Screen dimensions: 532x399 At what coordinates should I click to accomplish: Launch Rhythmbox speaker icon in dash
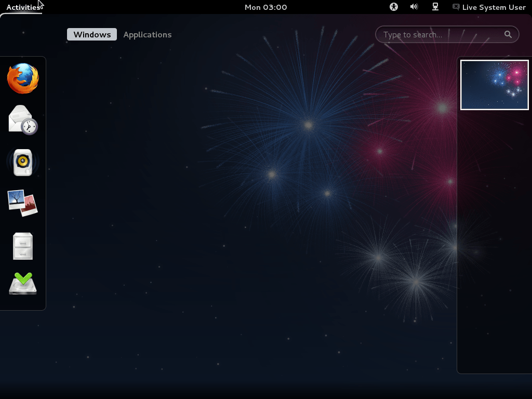point(23,162)
